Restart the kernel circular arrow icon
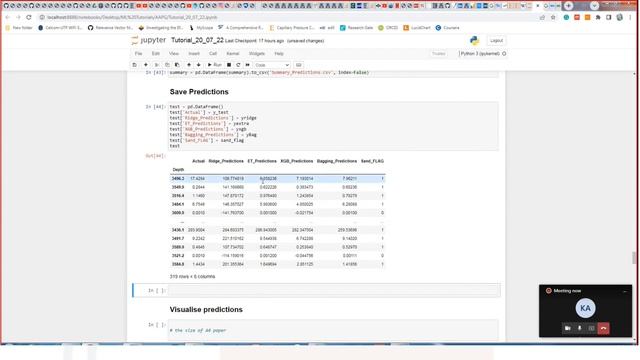Viewport: 640px width, 360px height. coord(238,65)
